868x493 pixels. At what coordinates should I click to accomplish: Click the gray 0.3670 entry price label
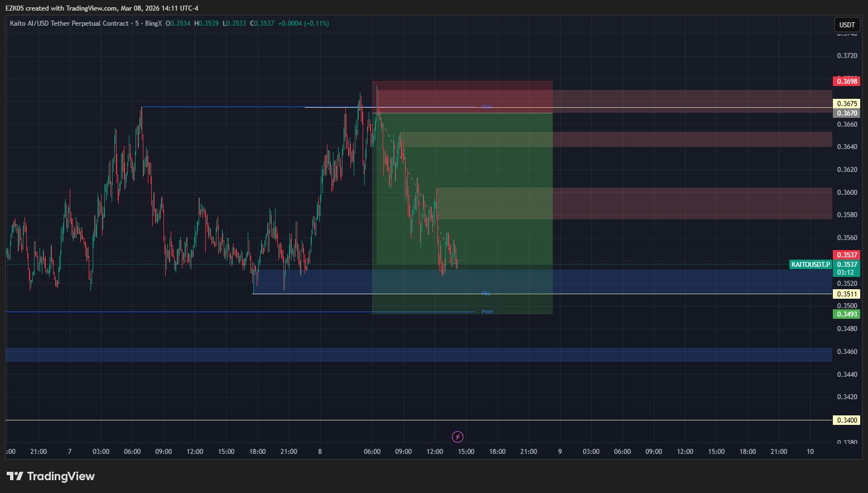846,113
